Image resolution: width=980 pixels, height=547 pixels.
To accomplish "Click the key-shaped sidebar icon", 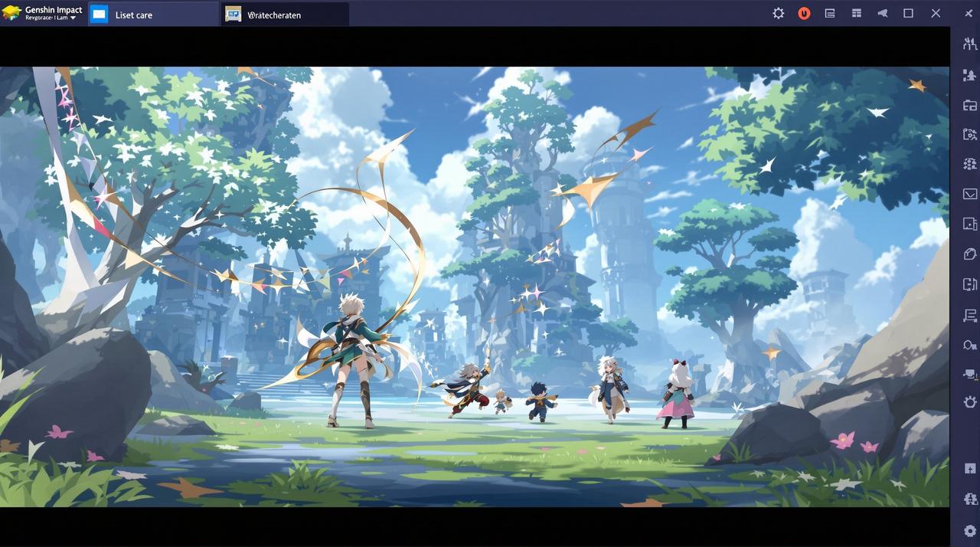I will (969, 345).
